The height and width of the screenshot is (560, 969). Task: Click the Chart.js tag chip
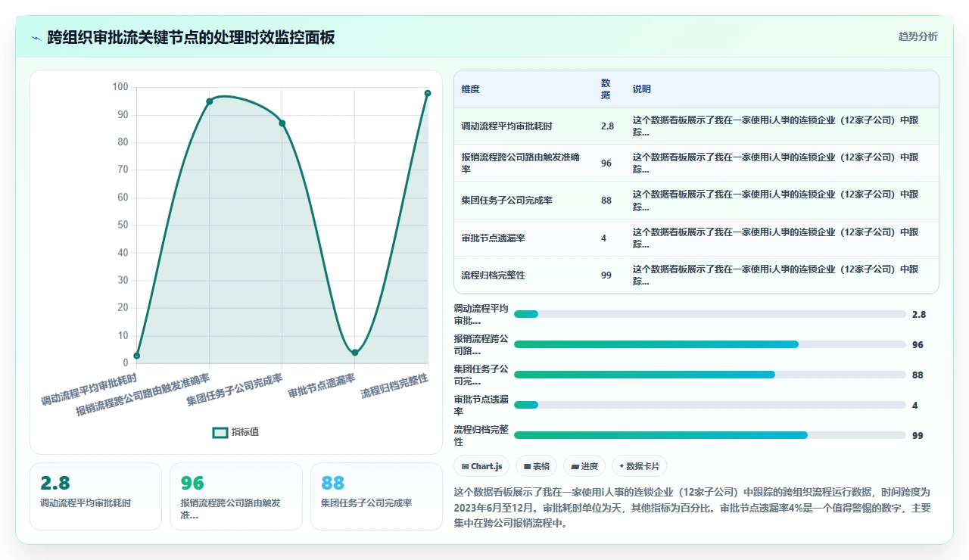pyautogui.click(x=481, y=466)
